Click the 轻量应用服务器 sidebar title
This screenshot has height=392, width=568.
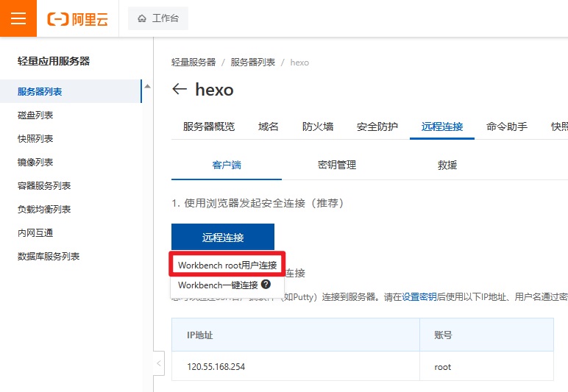click(x=54, y=61)
